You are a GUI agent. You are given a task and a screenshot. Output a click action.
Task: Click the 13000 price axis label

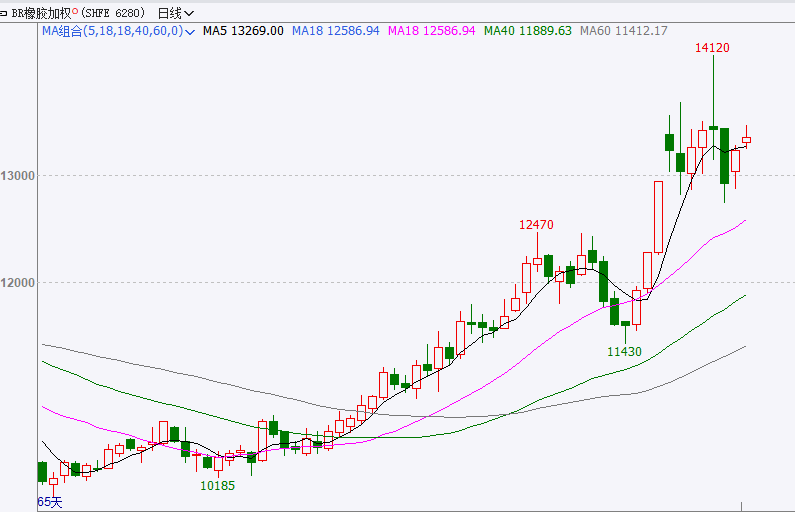tap(17, 176)
